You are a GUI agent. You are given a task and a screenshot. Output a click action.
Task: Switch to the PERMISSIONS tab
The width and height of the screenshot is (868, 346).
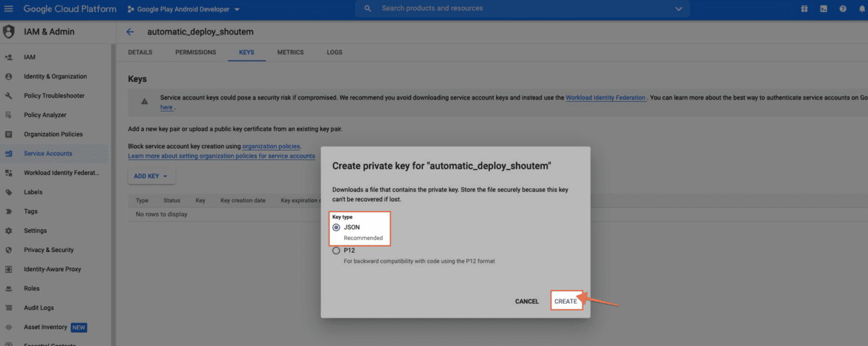(195, 52)
